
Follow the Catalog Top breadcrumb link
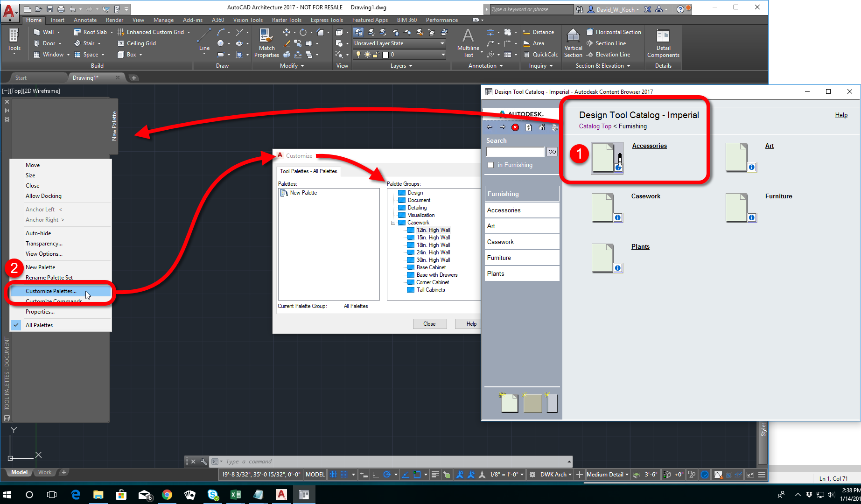[595, 126]
